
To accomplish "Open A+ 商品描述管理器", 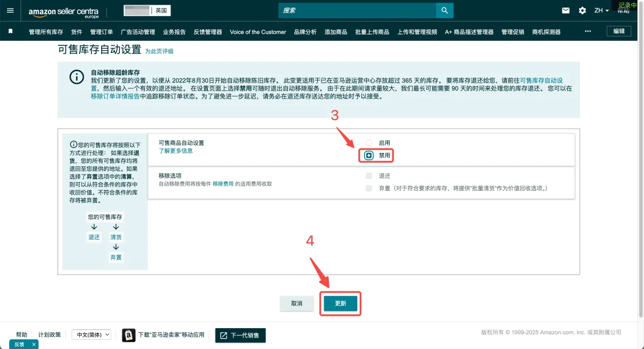I will [x=469, y=32].
